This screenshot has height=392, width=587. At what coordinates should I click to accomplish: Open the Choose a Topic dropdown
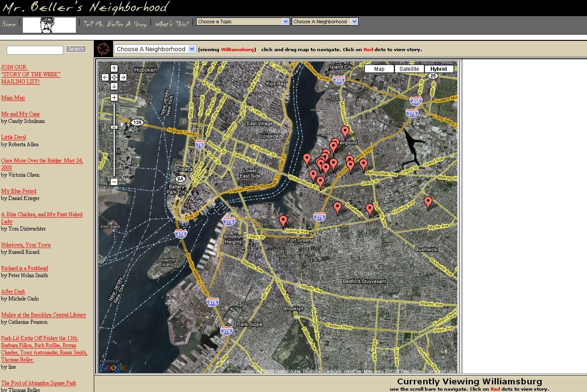(x=243, y=22)
